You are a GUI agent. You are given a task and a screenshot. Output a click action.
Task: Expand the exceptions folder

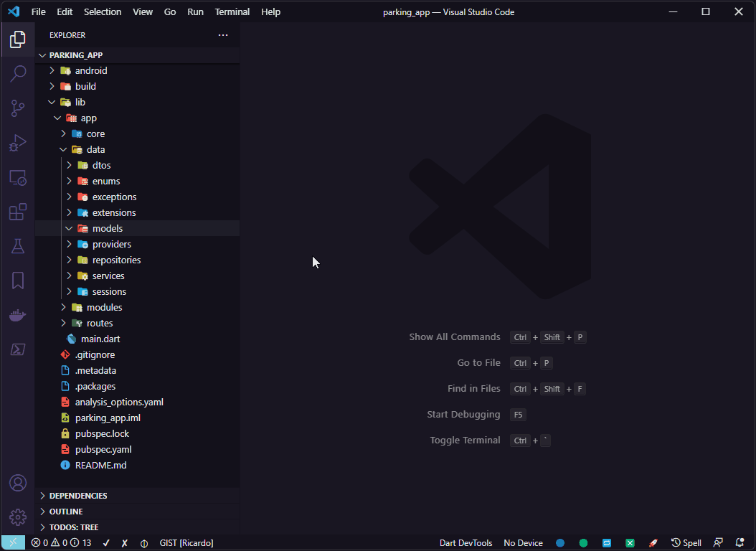click(x=70, y=197)
